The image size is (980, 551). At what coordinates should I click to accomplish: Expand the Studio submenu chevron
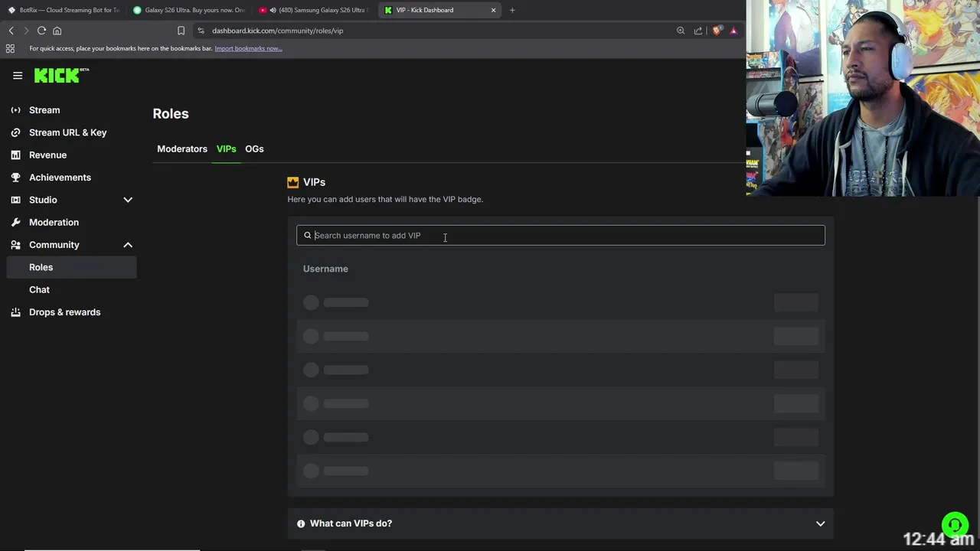[x=128, y=200]
